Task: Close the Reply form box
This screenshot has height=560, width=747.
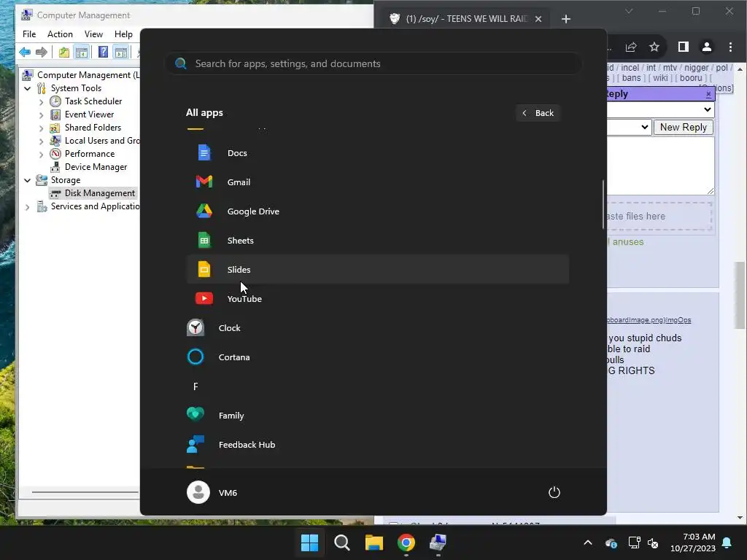Action: tap(708, 94)
